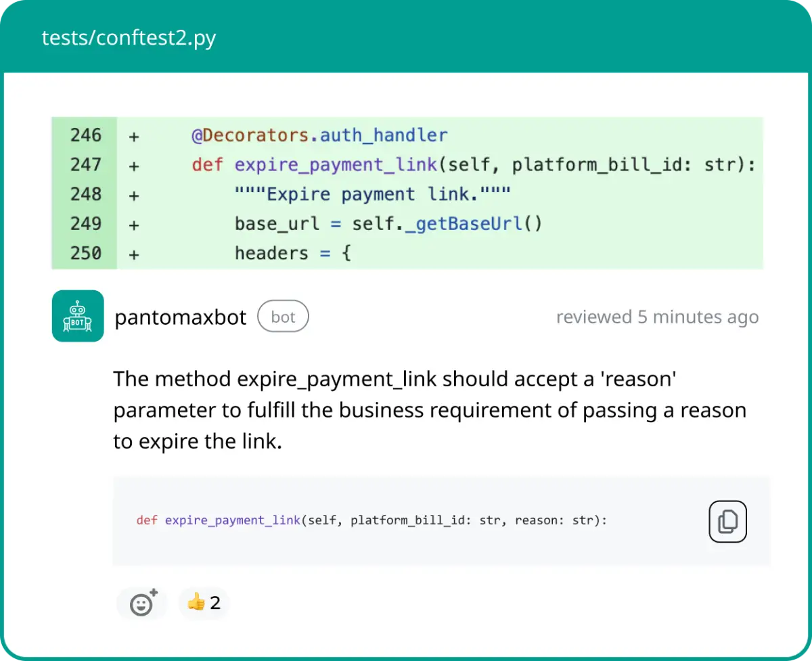Screen dimensions: 812x661
Task: Click line number 249 in the diff
Action: (86, 223)
